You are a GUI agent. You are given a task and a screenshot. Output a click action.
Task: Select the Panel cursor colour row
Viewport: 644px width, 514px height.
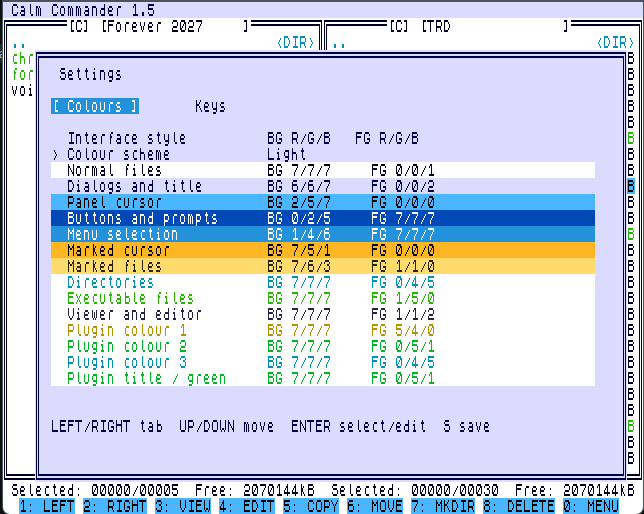pyautogui.click(x=323, y=202)
